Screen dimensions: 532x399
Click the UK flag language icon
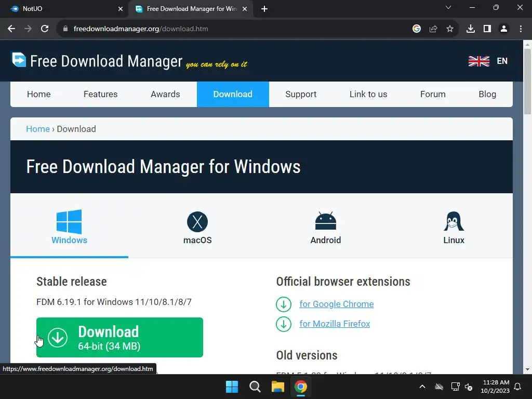(478, 61)
